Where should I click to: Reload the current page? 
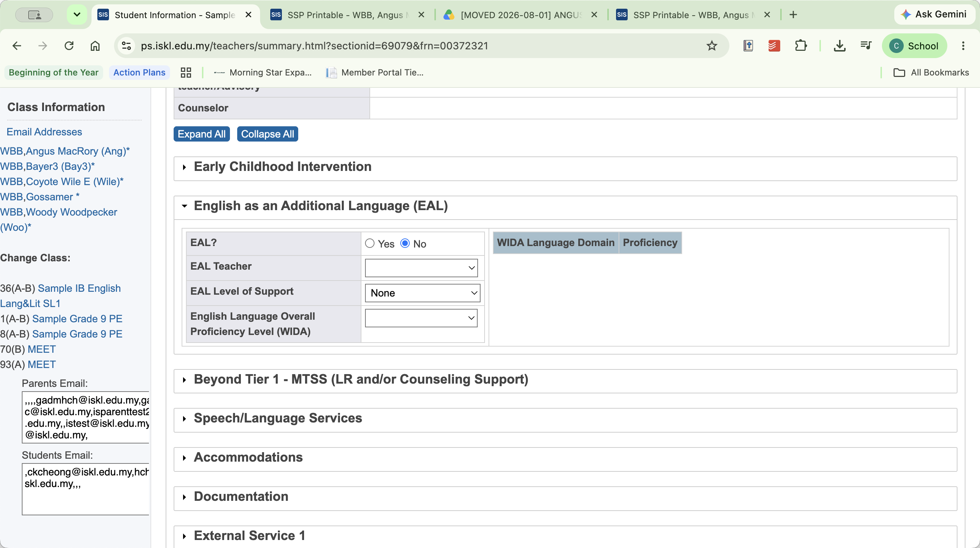point(69,46)
